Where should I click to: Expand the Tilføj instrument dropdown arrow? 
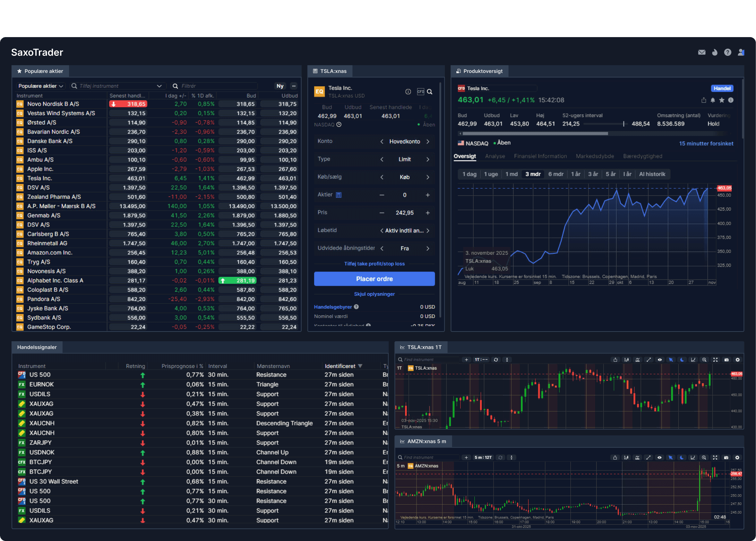pos(159,86)
